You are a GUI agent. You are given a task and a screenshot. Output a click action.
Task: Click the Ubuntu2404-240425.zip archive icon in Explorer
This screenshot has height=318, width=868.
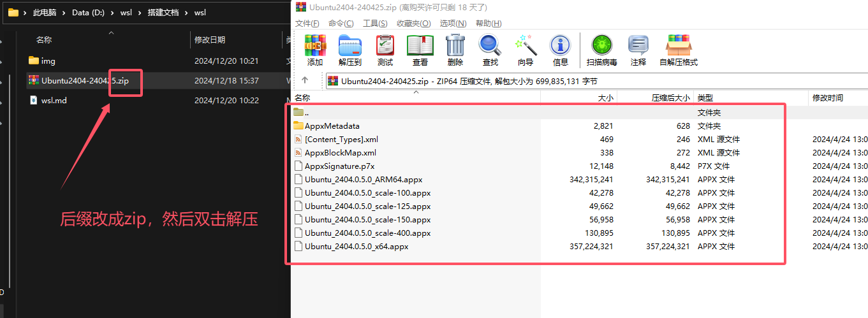(34, 80)
